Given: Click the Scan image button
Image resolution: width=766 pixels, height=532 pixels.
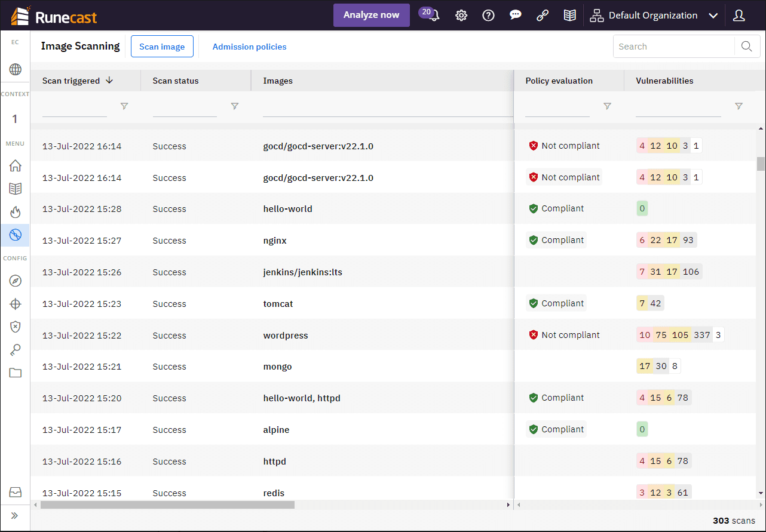Looking at the screenshot, I should coord(162,47).
